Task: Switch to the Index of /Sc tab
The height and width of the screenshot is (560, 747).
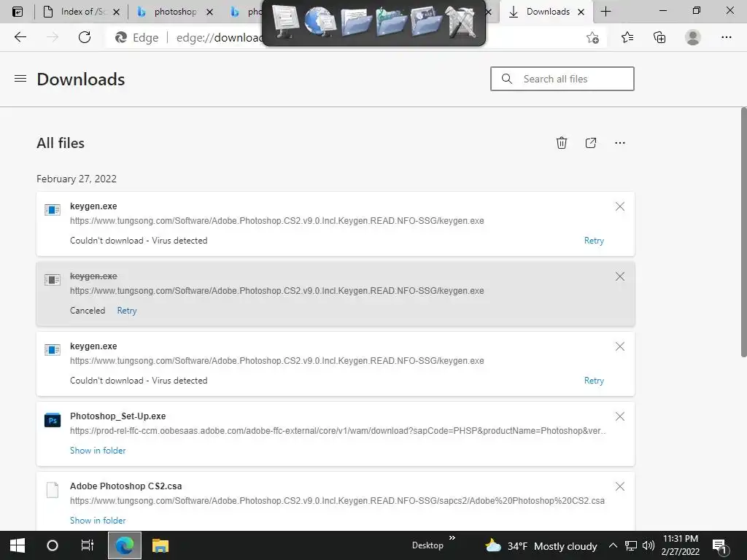Action: click(80, 12)
